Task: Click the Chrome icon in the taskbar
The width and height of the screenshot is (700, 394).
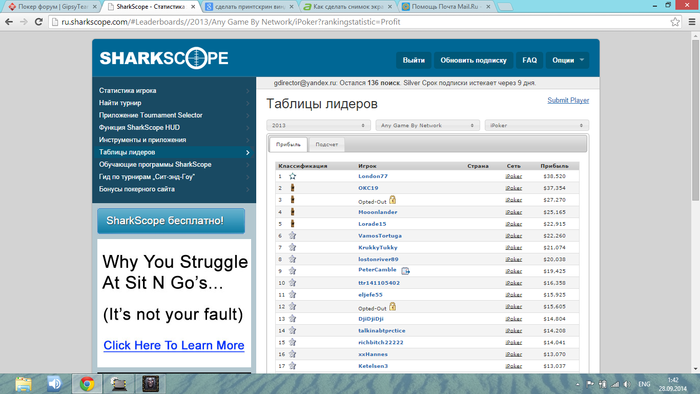Action: point(87,384)
